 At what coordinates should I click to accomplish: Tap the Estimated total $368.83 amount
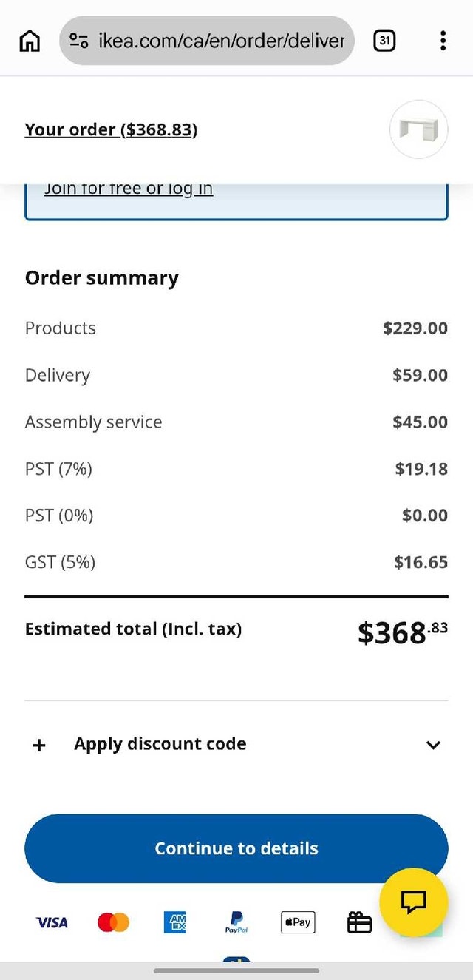pyautogui.click(x=403, y=632)
